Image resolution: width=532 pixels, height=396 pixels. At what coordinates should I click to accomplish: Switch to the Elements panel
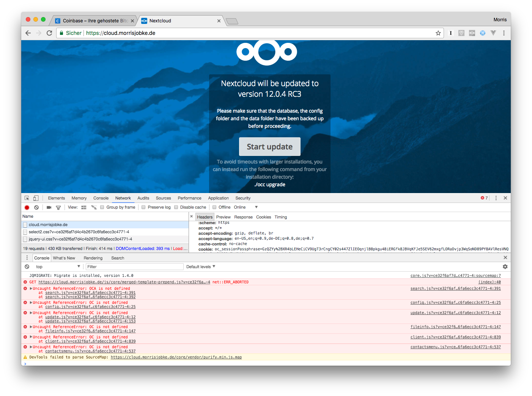coord(57,198)
